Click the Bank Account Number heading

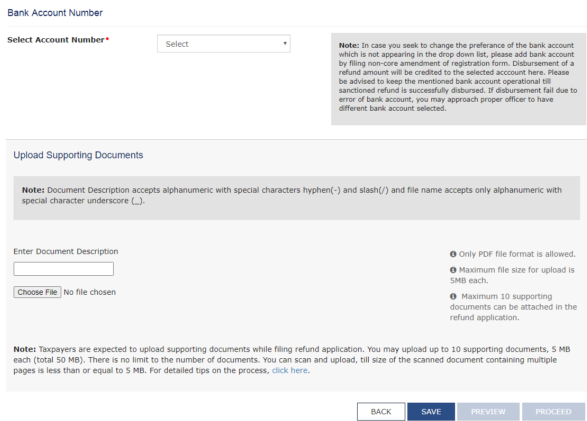click(x=55, y=13)
